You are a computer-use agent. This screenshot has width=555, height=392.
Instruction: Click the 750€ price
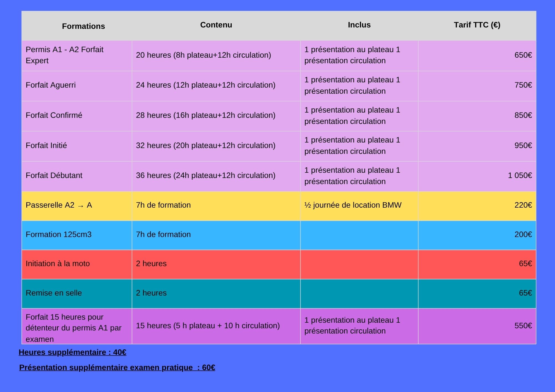click(x=523, y=85)
